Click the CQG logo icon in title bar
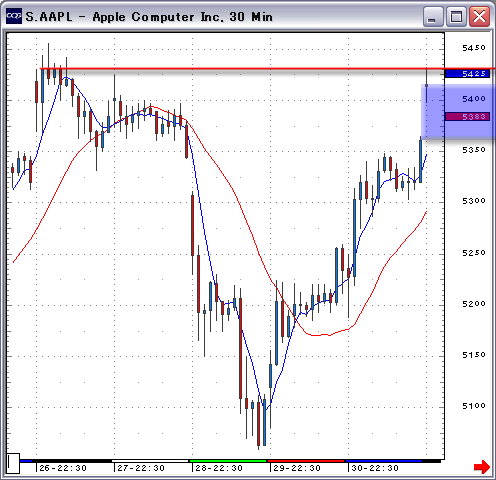Screen dimensions: 496x480 click(14, 16)
